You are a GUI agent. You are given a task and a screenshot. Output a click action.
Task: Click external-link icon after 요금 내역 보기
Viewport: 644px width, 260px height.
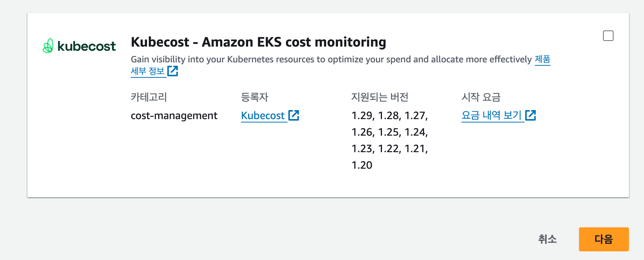click(530, 115)
